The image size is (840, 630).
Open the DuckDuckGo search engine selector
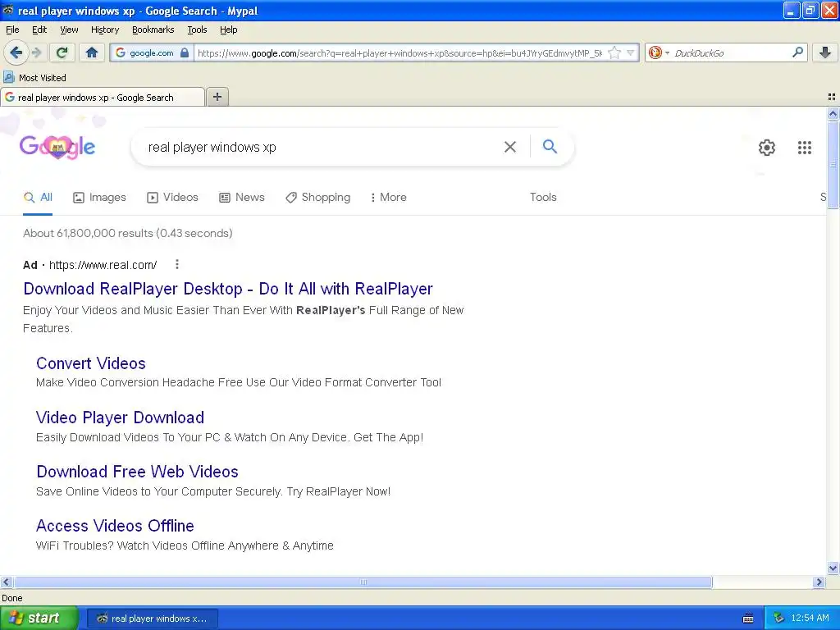[659, 52]
